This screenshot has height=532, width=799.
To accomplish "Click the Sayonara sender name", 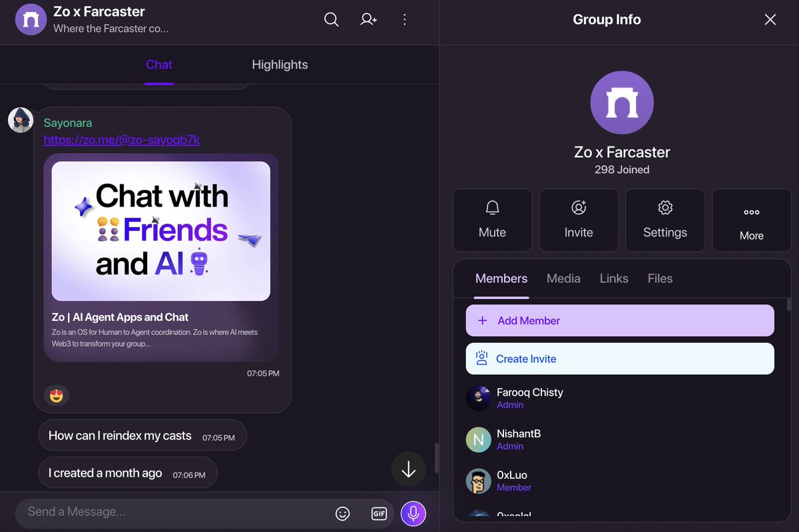I will tap(68, 123).
